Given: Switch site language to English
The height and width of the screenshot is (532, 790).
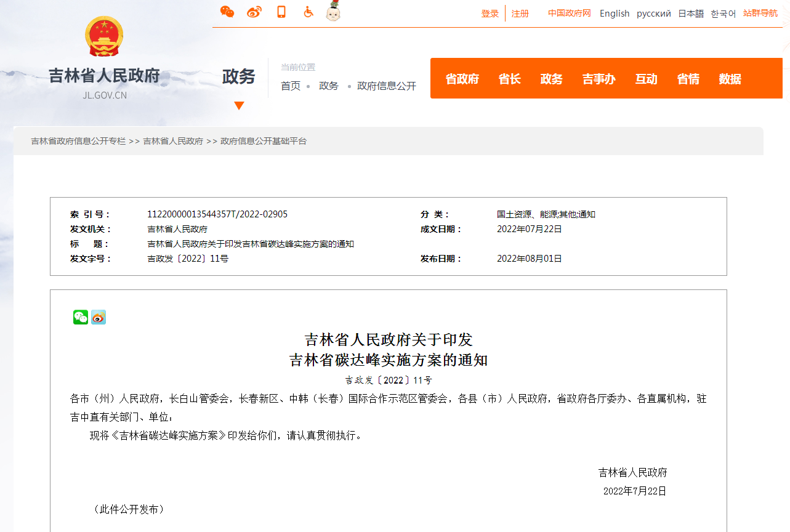Looking at the screenshot, I should pyautogui.click(x=614, y=13).
